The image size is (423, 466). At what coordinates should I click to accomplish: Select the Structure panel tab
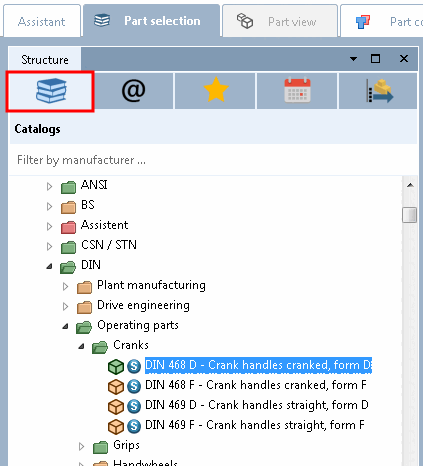tap(45, 60)
